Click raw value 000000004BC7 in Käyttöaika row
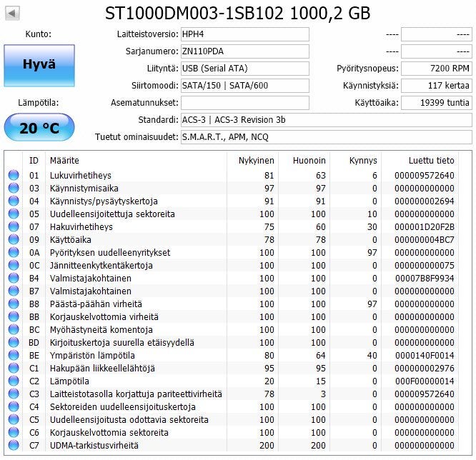Viewport: 476px width, 460px height. point(425,240)
